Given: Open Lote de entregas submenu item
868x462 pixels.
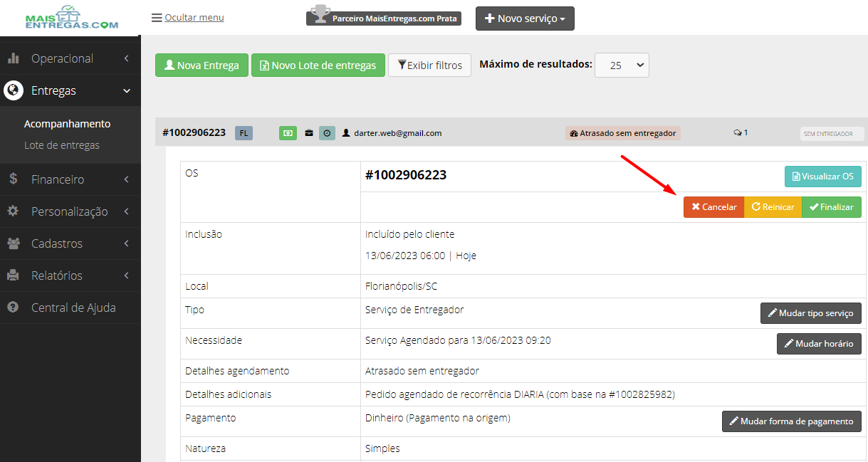Looking at the screenshot, I should tap(62, 145).
